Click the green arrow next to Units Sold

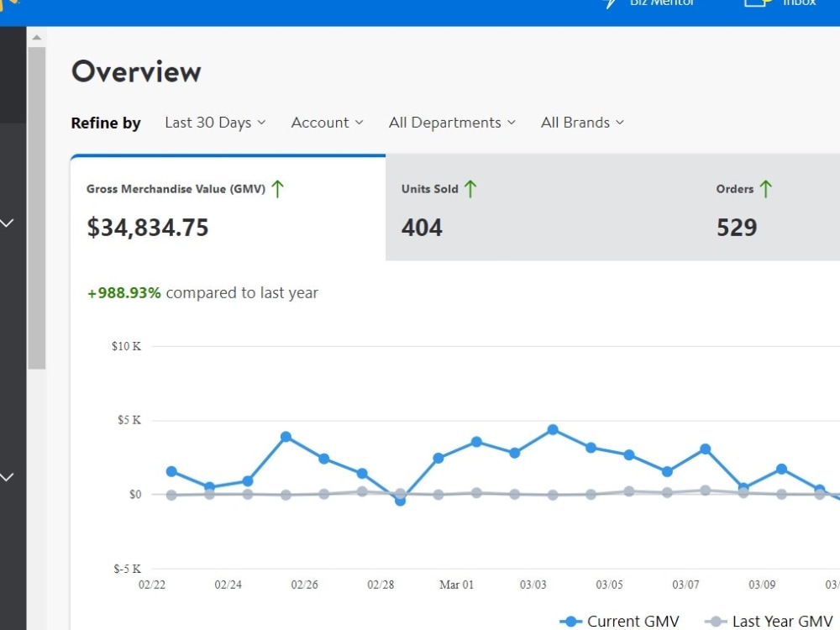pyautogui.click(x=470, y=189)
